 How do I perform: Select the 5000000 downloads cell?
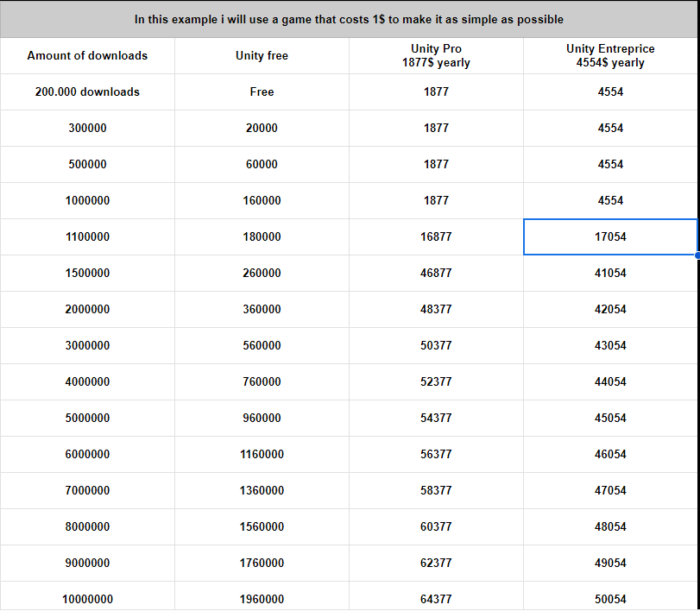click(87, 418)
